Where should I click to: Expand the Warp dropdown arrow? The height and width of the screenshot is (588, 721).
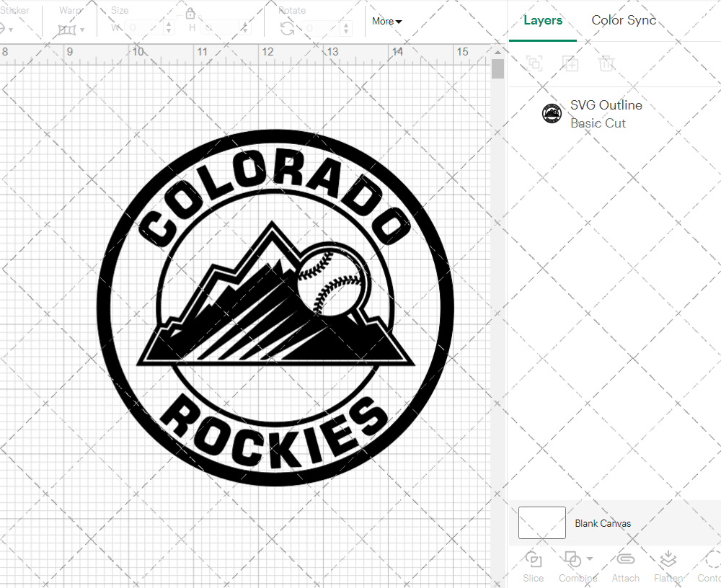pyautogui.click(x=82, y=30)
